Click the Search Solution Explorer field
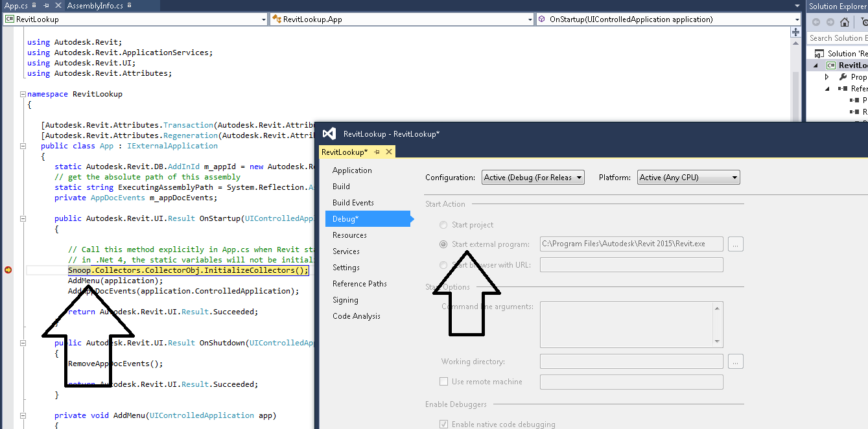Screen dimensions: 868x429 [839, 38]
